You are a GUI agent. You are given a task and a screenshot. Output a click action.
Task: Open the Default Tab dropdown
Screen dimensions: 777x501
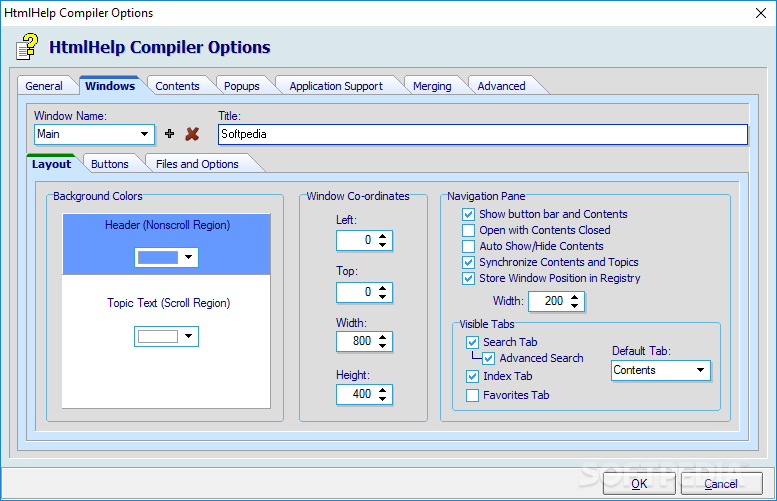[x=700, y=370]
